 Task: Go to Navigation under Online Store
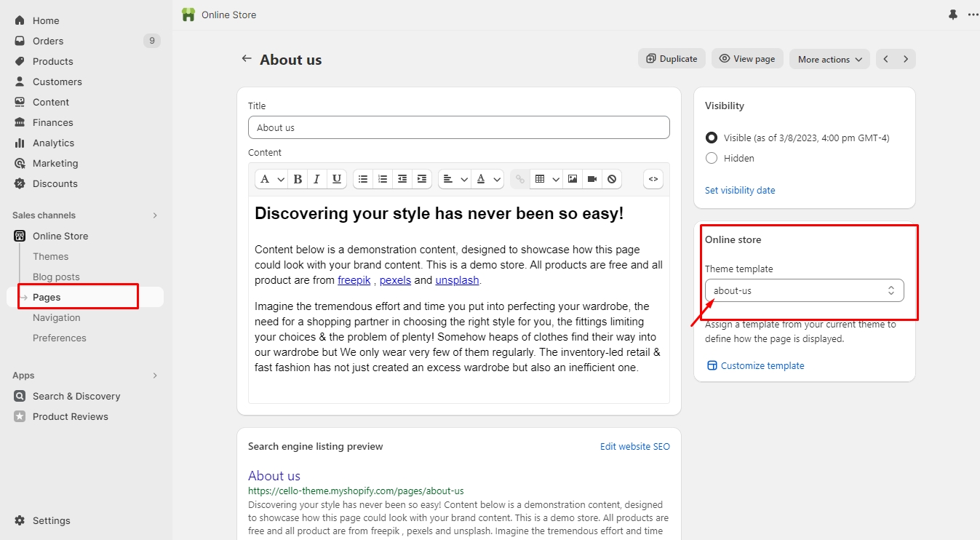tap(56, 317)
